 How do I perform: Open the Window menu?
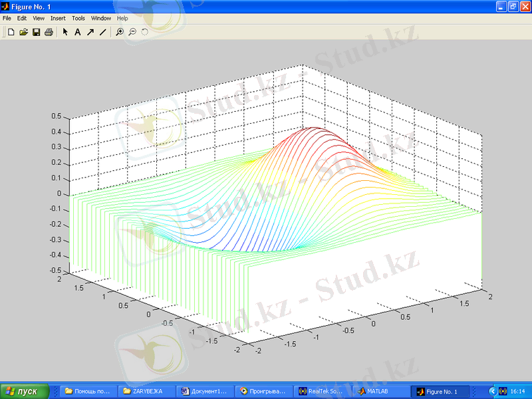[x=101, y=19]
